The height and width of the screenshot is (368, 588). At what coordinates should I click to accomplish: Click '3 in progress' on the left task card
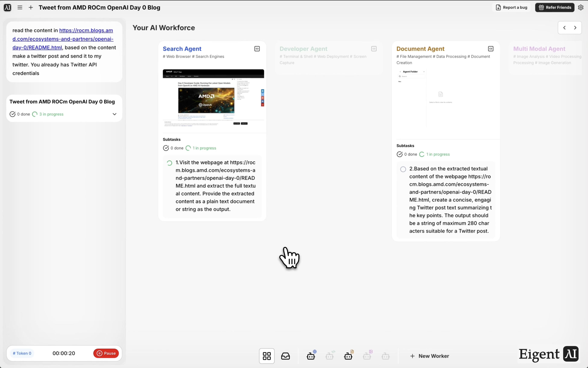tap(48, 114)
